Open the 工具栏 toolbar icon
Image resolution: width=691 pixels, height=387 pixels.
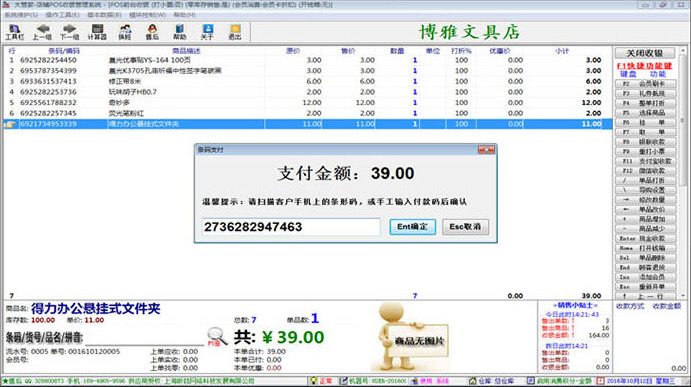15,32
